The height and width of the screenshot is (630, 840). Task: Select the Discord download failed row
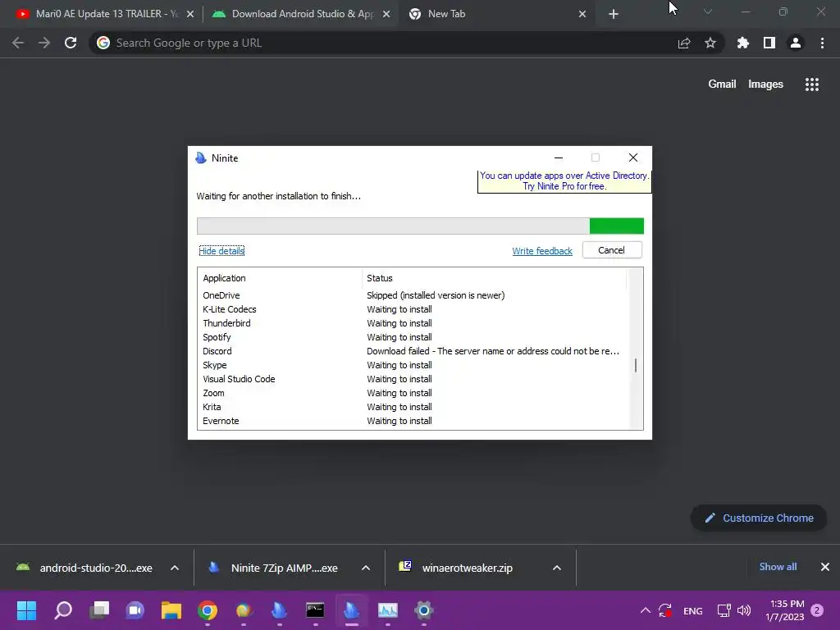tap(413, 351)
